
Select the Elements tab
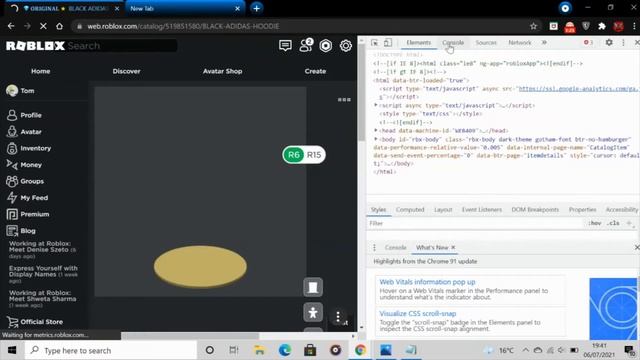418,42
